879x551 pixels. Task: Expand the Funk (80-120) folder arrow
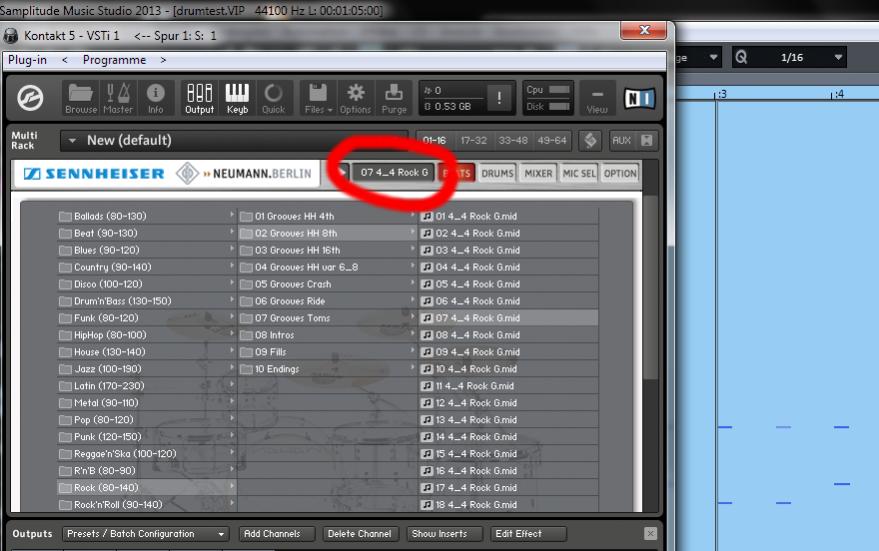(x=232, y=317)
